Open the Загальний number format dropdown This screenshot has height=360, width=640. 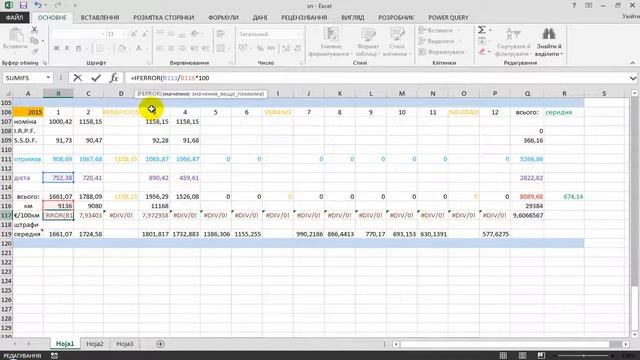pos(299,34)
